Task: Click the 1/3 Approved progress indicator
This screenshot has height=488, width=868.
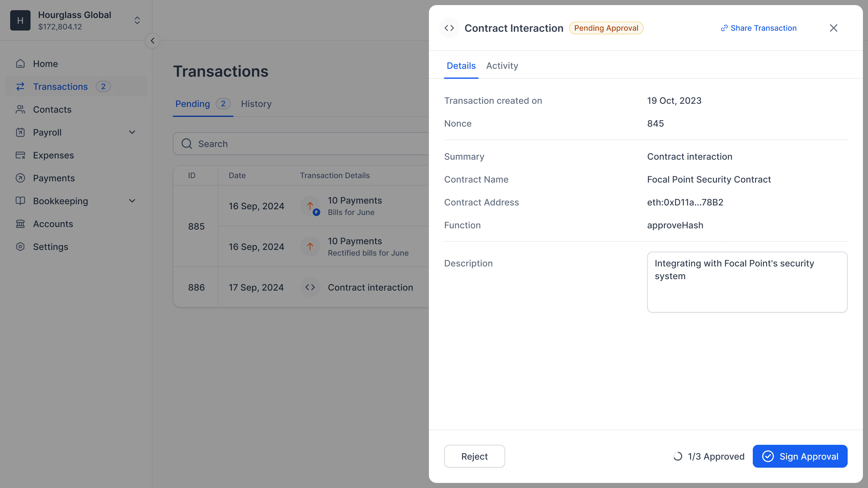Action: coord(709,456)
